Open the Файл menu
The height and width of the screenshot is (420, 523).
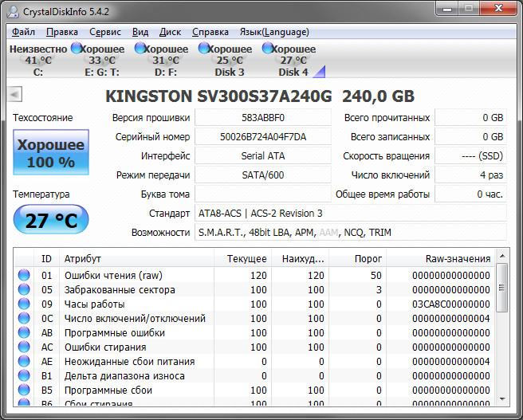(23, 32)
